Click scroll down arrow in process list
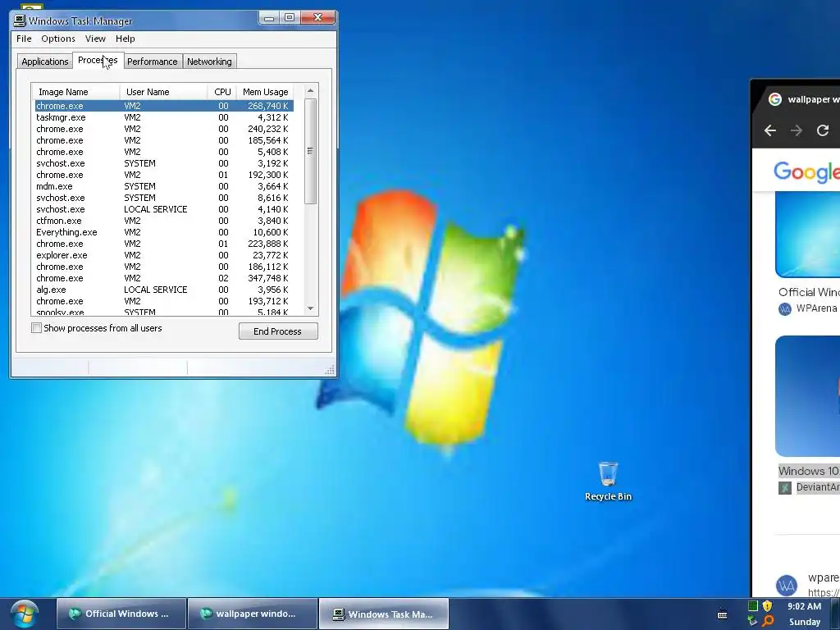Image resolution: width=840 pixels, height=630 pixels. 310,308
